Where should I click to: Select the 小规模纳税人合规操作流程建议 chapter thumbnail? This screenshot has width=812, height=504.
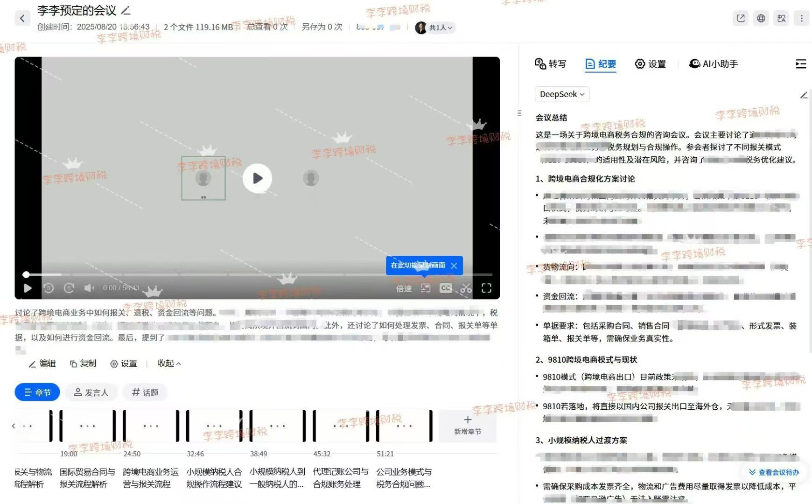tap(214, 426)
